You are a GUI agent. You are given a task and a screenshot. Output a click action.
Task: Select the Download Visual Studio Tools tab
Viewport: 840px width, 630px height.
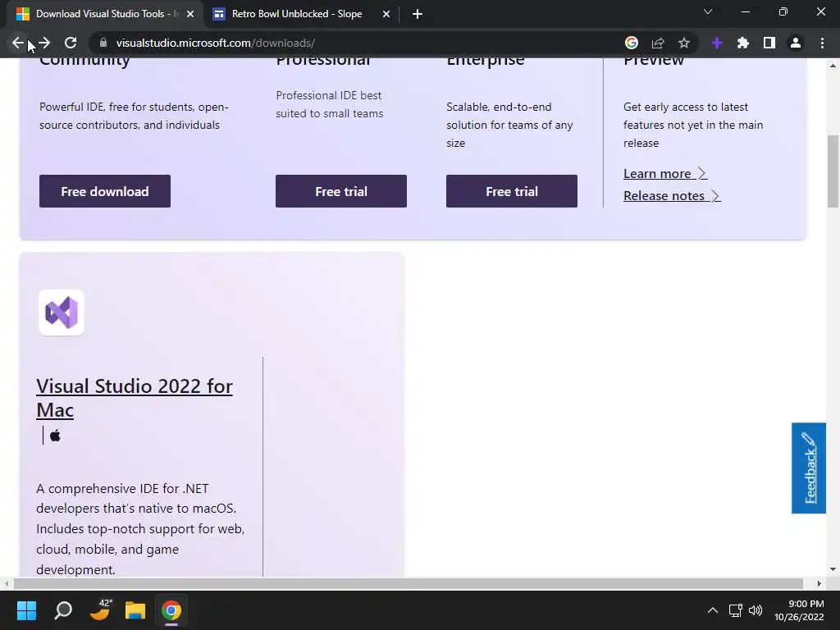click(105, 14)
